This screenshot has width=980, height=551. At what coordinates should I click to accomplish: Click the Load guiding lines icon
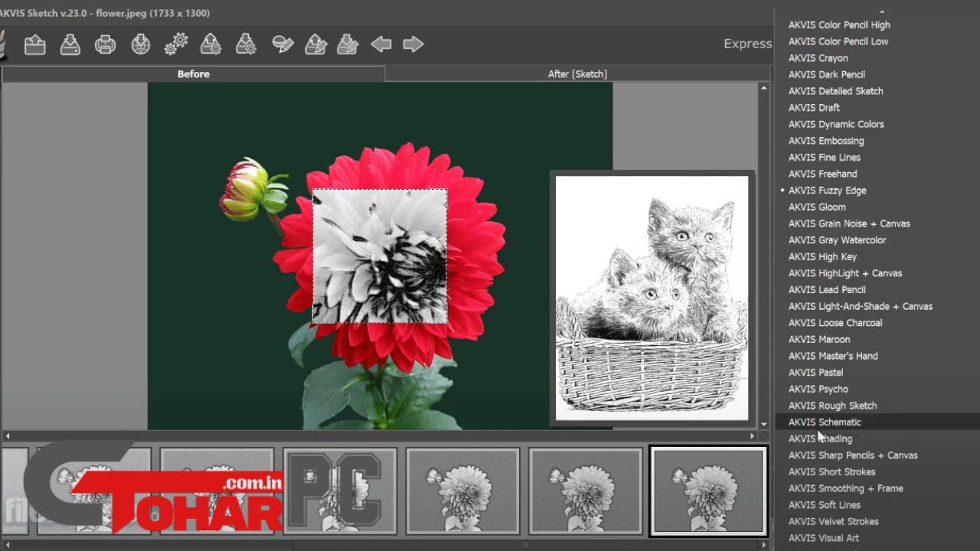pyautogui.click(x=315, y=44)
